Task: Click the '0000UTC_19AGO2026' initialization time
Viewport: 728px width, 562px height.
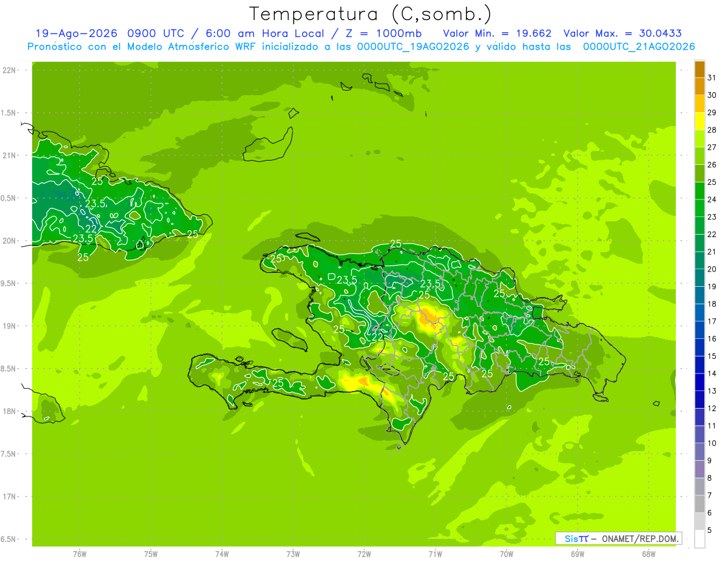Action: [413, 47]
